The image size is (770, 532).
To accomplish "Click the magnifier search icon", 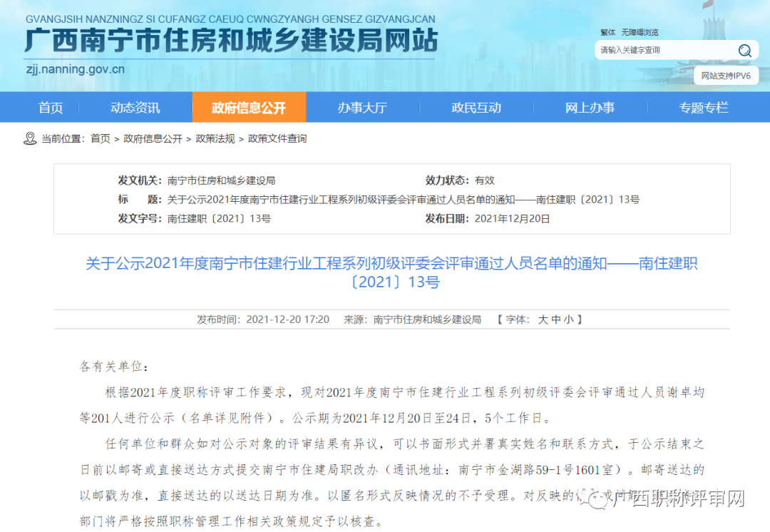I will tap(744, 50).
